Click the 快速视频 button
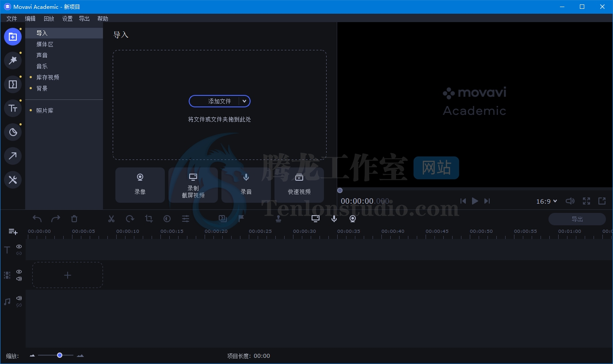The height and width of the screenshot is (364, 613). click(x=299, y=185)
